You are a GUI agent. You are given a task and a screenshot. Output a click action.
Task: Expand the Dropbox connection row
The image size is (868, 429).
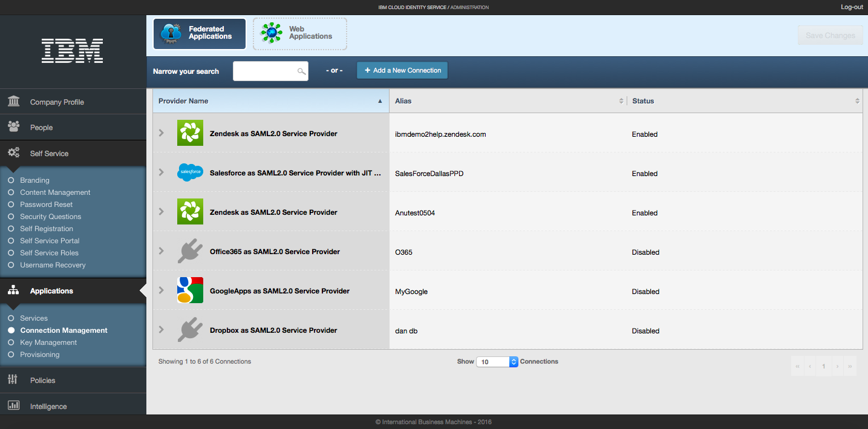tap(162, 330)
